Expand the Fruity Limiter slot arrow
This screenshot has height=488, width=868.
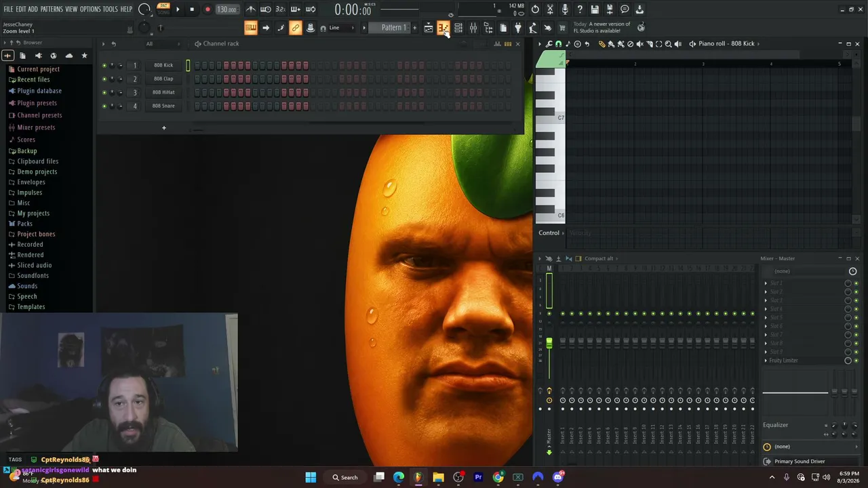pyautogui.click(x=766, y=361)
